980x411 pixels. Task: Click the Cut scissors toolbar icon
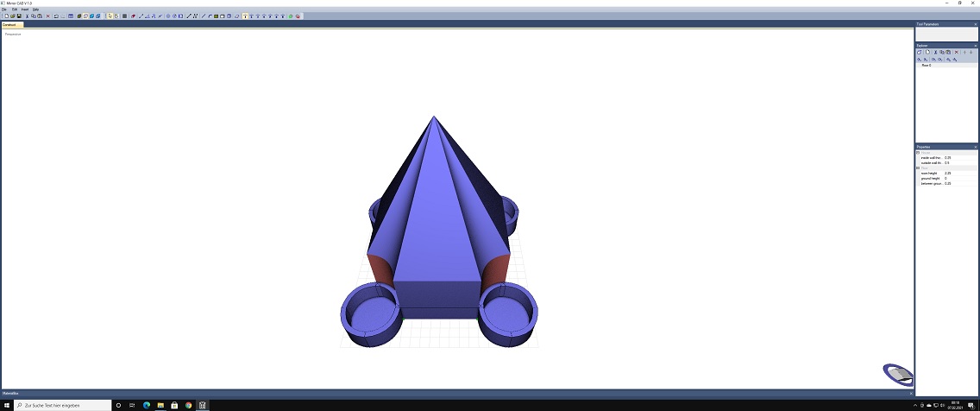(27, 16)
